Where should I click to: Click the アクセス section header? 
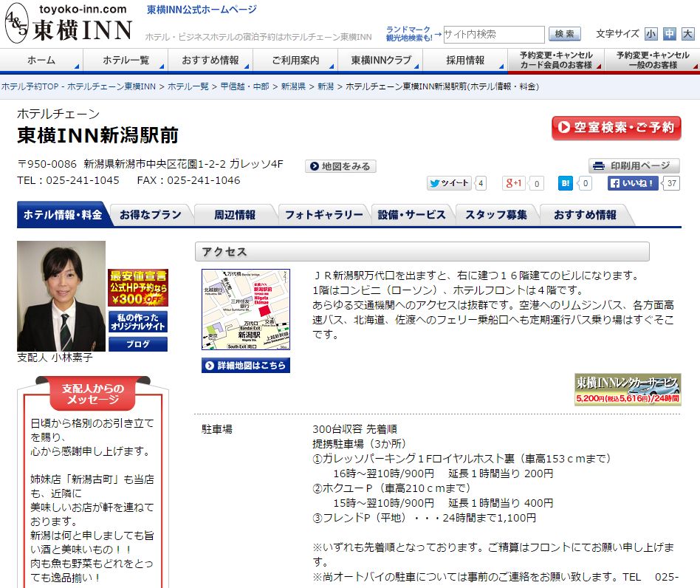[422, 252]
